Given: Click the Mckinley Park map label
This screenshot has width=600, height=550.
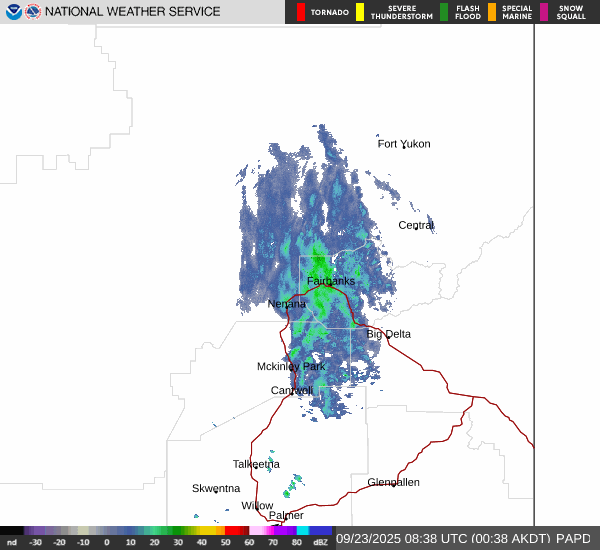Looking at the screenshot, I should tap(291, 367).
